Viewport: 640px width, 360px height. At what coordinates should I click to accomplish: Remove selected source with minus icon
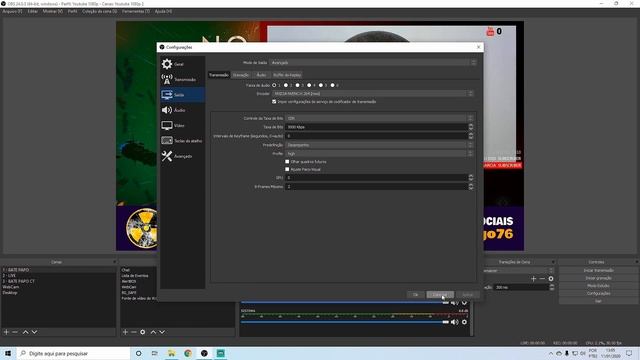(x=133, y=332)
